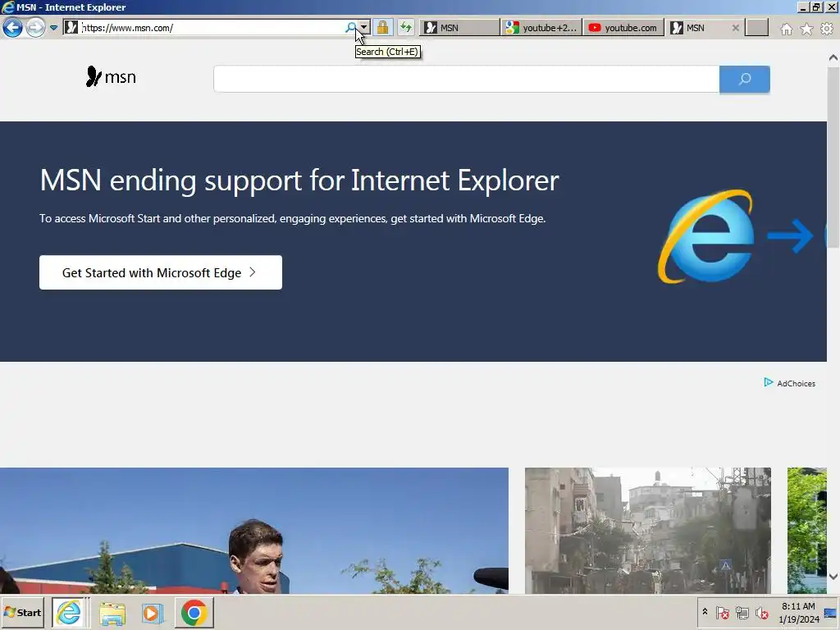Click the Internet Explorer taskbar icon
The width and height of the screenshot is (840, 630).
(x=69, y=612)
